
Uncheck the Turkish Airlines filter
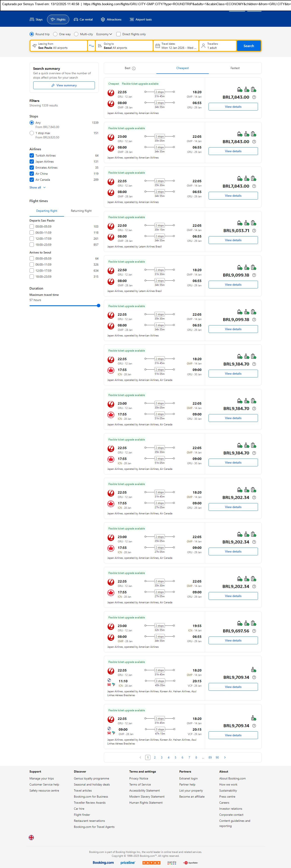(x=32, y=156)
